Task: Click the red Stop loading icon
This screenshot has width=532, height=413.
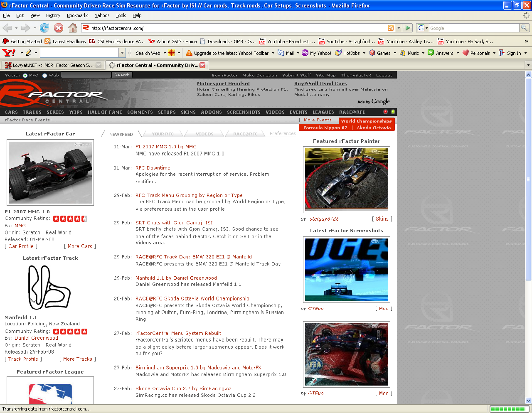Action: click(59, 28)
